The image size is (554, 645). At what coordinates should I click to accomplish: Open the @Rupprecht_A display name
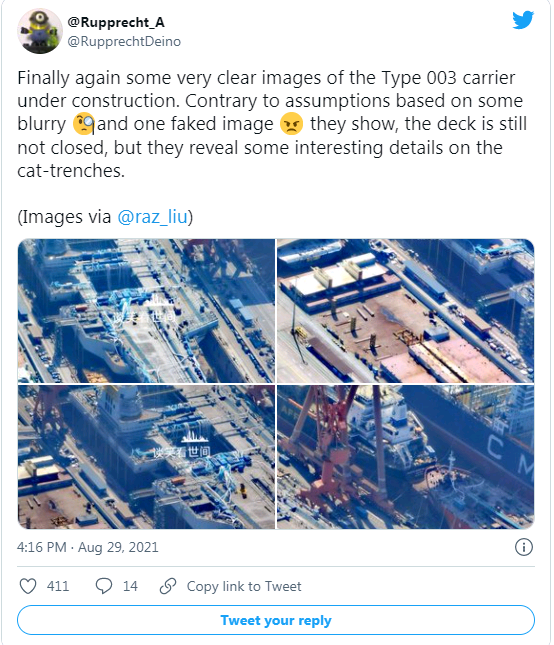pos(116,22)
